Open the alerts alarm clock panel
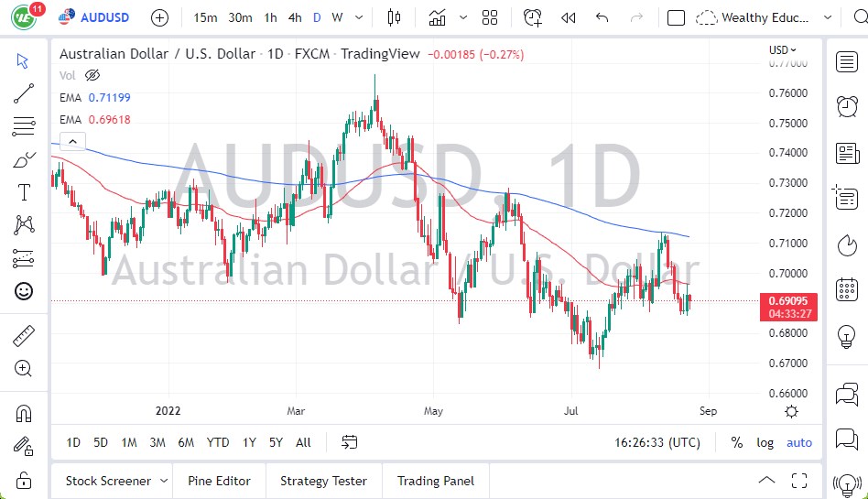The image size is (868, 499). [x=847, y=106]
